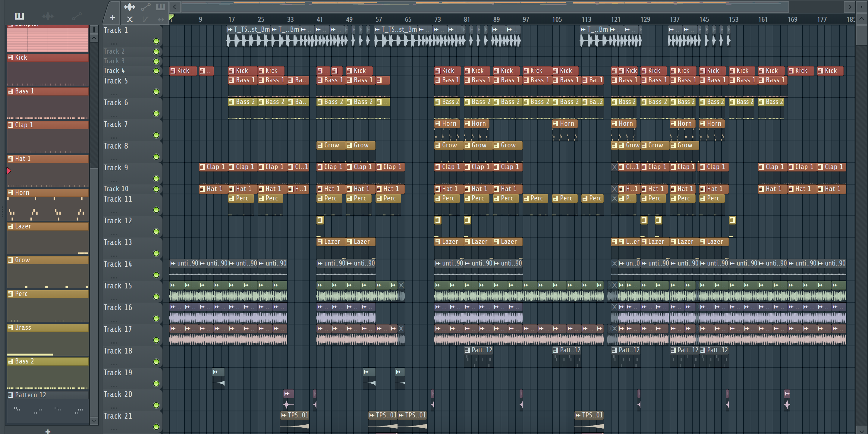Focus audio clips in the playlist header
868x434 pixels.
(x=129, y=7)
